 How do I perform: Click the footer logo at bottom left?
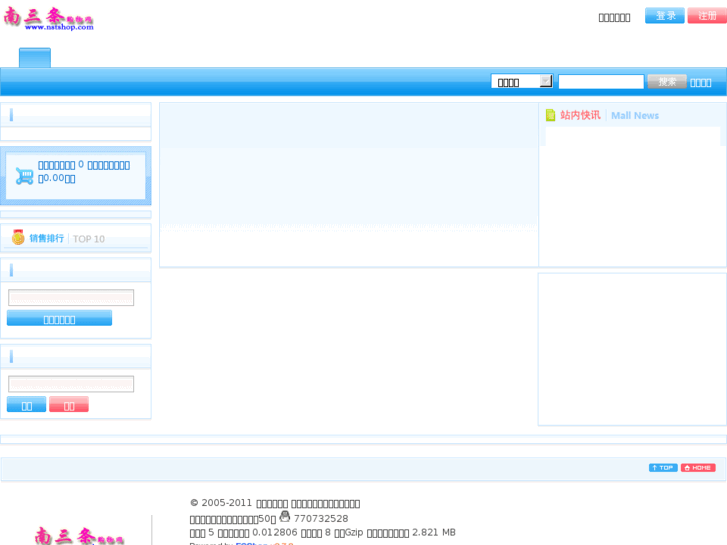coord(79,536)
